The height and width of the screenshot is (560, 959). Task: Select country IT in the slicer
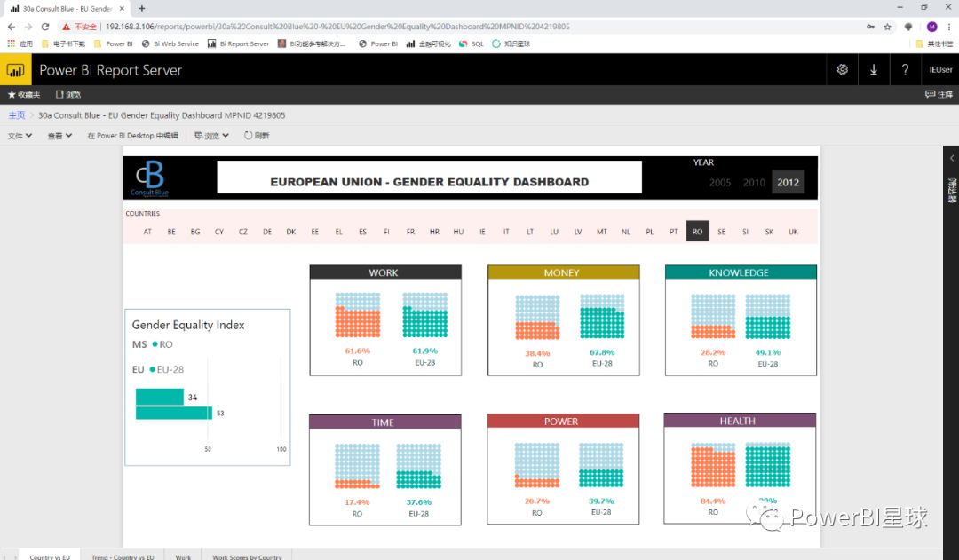[506, 232]
